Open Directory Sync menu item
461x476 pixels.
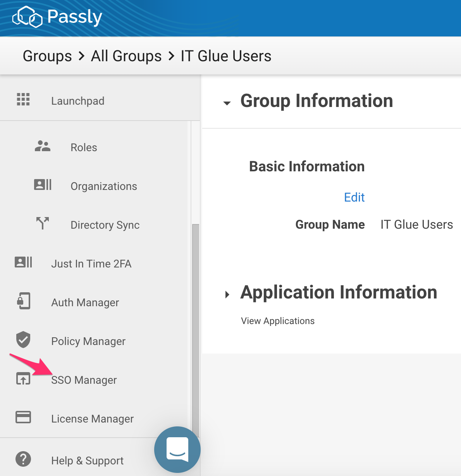point(105,225)
